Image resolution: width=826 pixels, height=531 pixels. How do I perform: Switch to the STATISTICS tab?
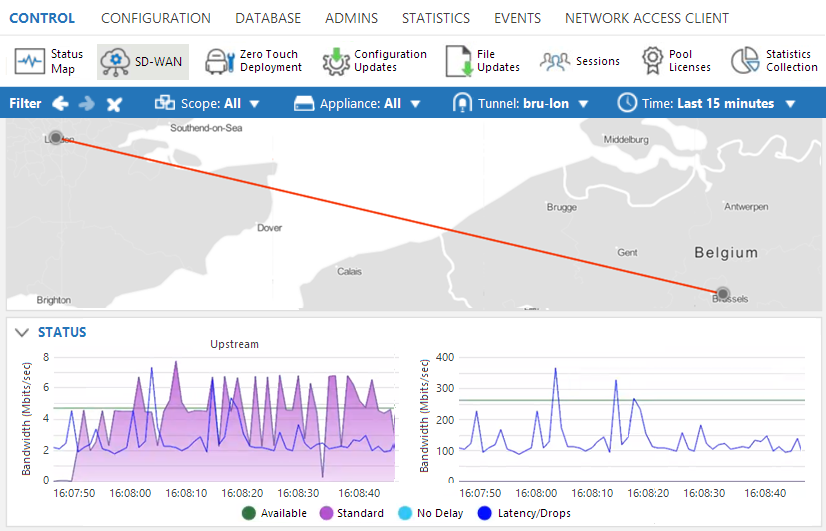[435, 18]
